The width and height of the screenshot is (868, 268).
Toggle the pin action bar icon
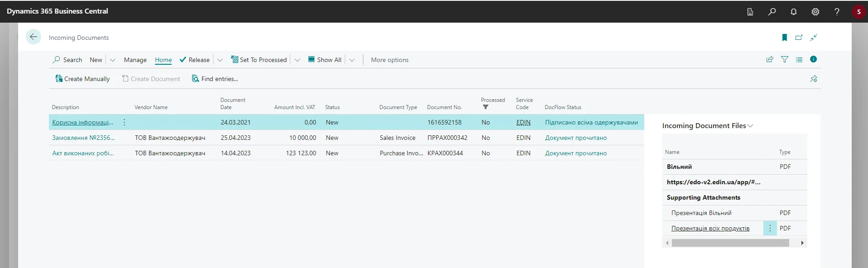point(814,79)
